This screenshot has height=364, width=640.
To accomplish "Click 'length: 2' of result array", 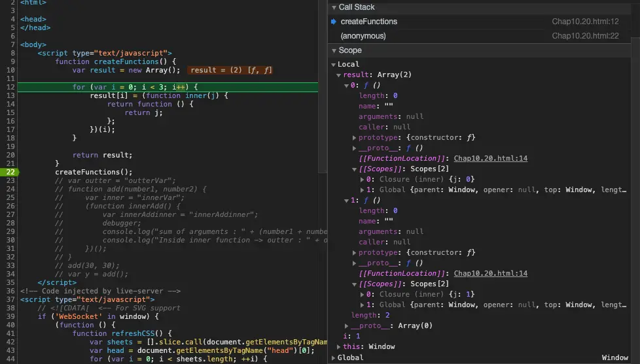I will point(370,316).
